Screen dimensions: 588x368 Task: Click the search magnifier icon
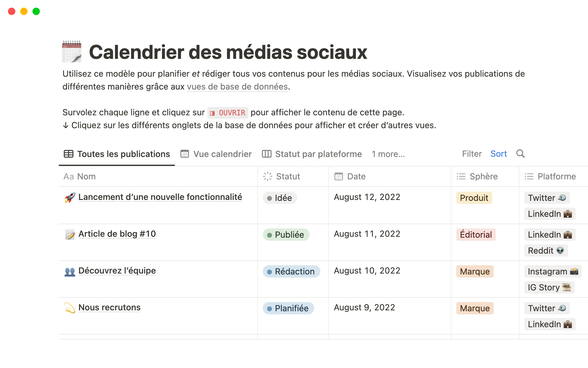520,154
